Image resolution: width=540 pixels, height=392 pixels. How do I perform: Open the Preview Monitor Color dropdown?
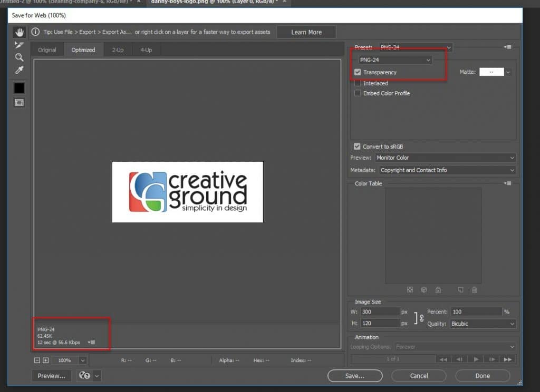(445, 158)
